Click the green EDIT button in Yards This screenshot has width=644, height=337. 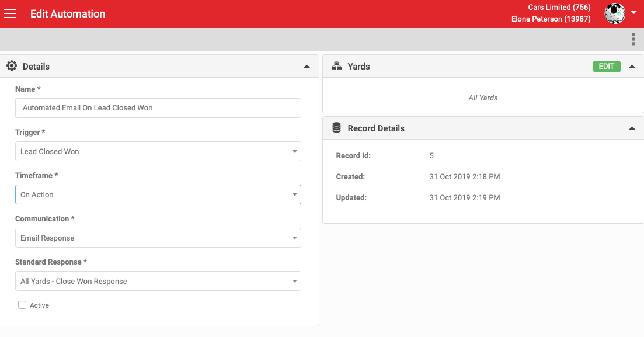point(607,67)
